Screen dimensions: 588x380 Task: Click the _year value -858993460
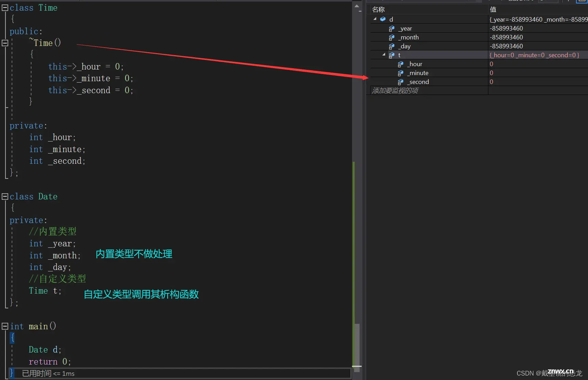[x=506, y=28]
